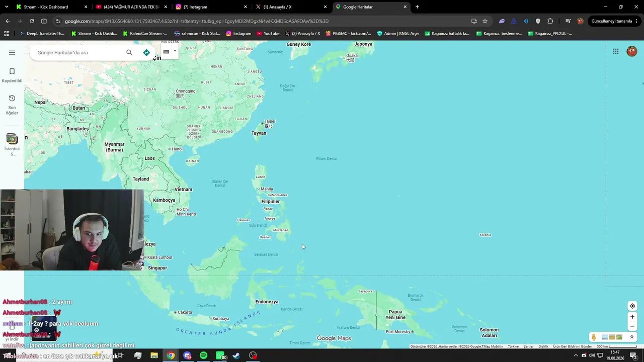
Task: Open the Google Maps hamburger menu
Action: pyautogui.click(x=12, y=52)
